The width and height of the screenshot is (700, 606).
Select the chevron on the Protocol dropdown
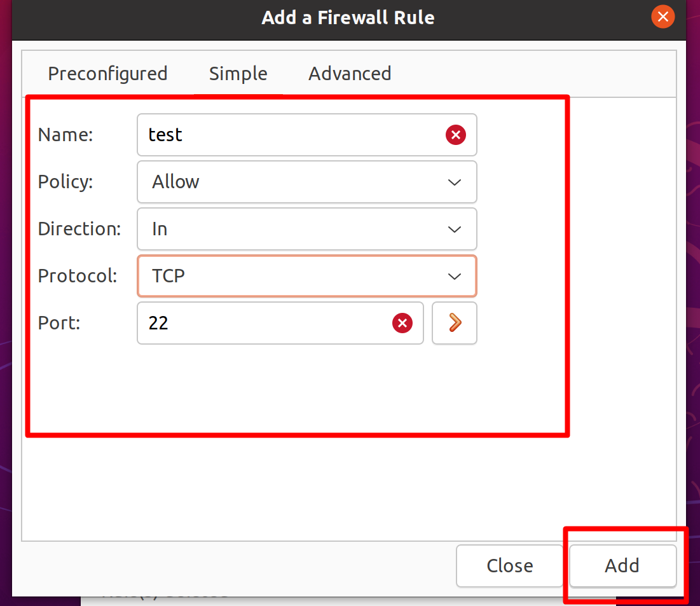455,276
